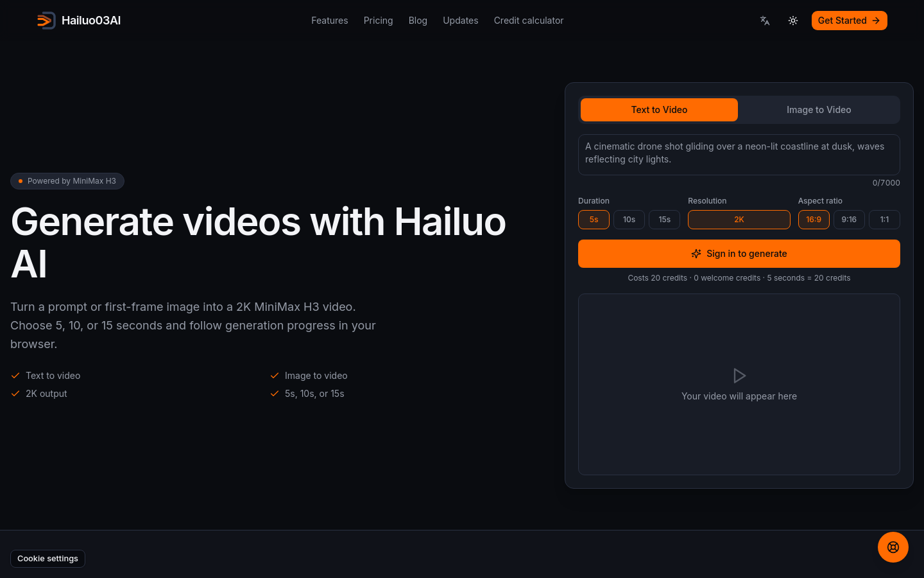The width and height of the screenshot is (924, 578).
Task: Click the sparkle icon on generate button
Action: 696,254
